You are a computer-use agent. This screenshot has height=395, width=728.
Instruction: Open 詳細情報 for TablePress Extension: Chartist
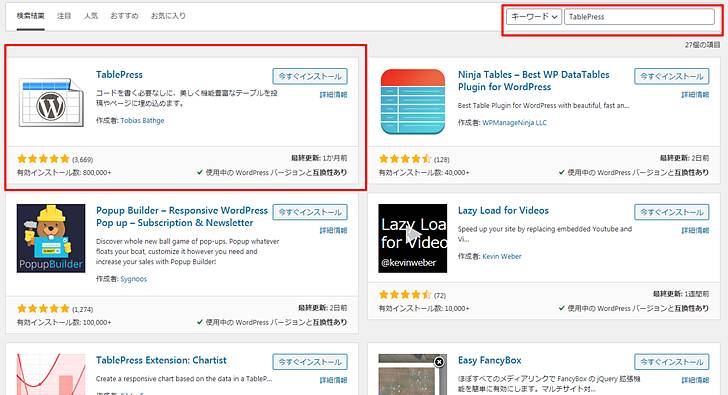coord(333,380)
